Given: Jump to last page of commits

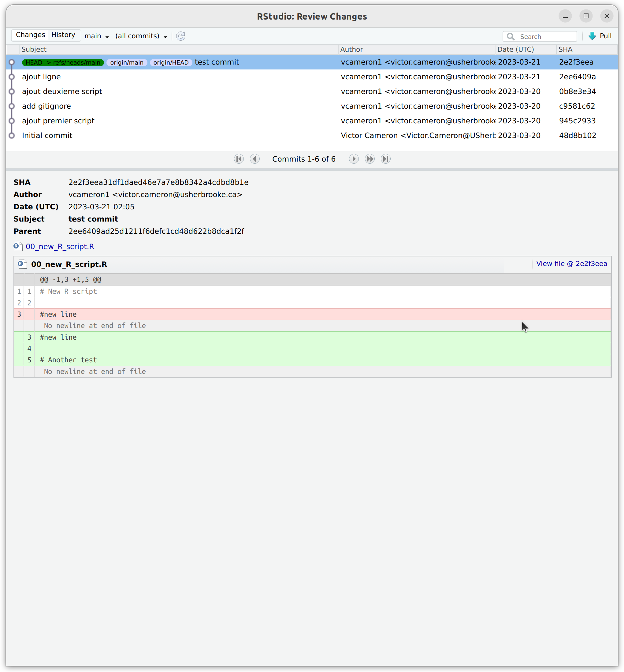Looking at the screenshot, I should (x=386, y=159).
